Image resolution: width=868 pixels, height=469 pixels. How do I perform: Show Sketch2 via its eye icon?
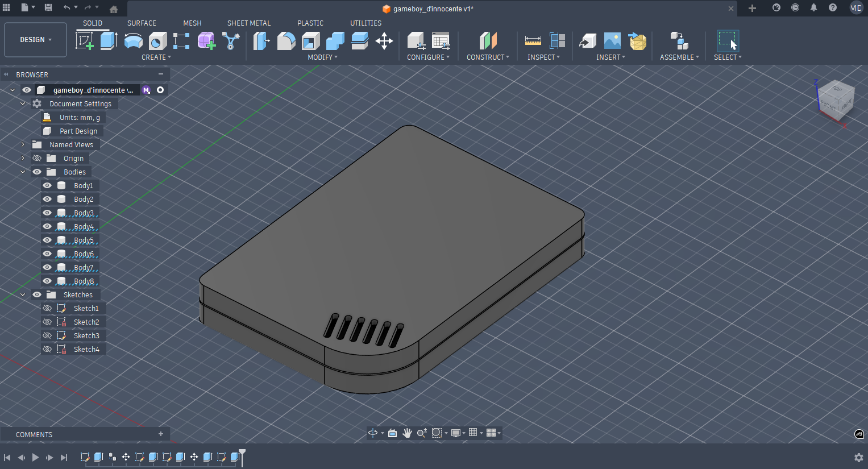47,322
